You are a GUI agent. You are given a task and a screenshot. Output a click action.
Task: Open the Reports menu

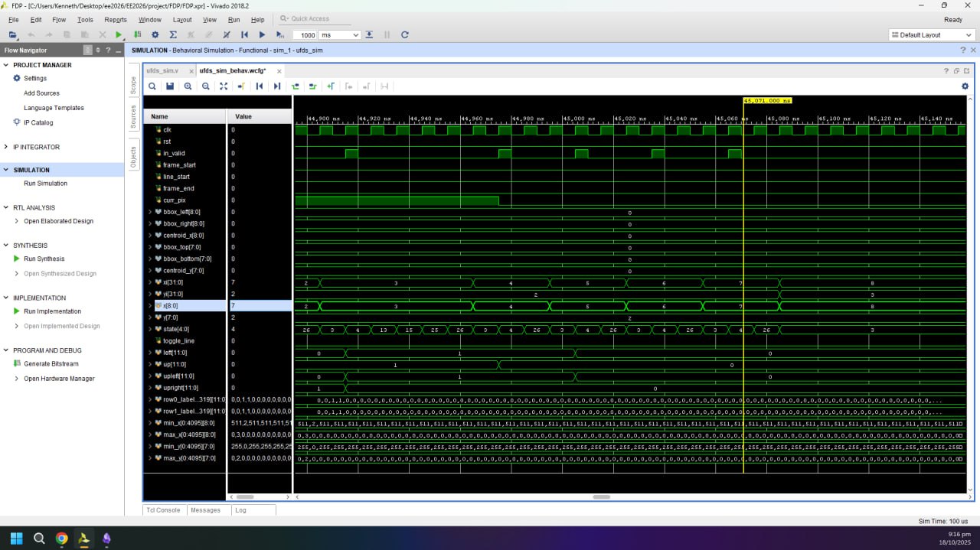click(x=116, y=20)
